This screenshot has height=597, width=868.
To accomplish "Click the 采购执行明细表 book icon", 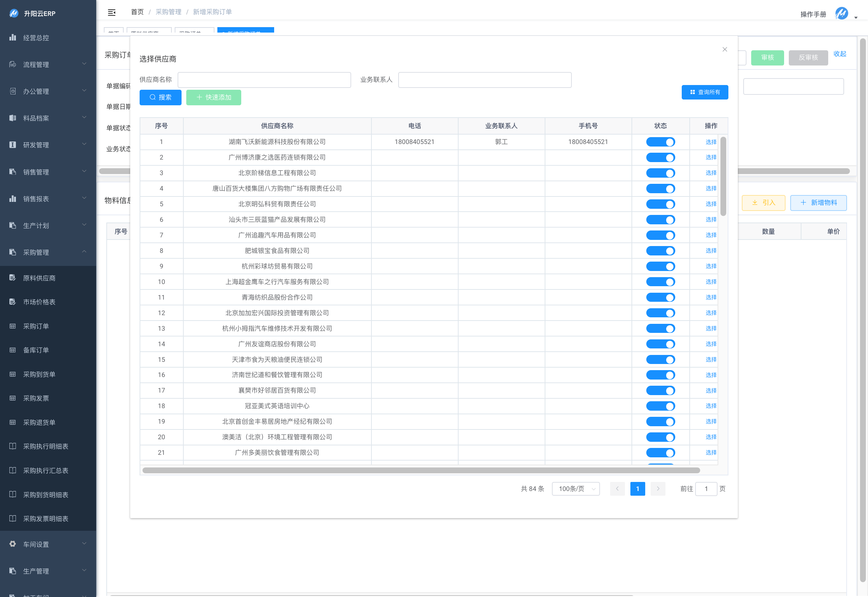I will (13, 446).
